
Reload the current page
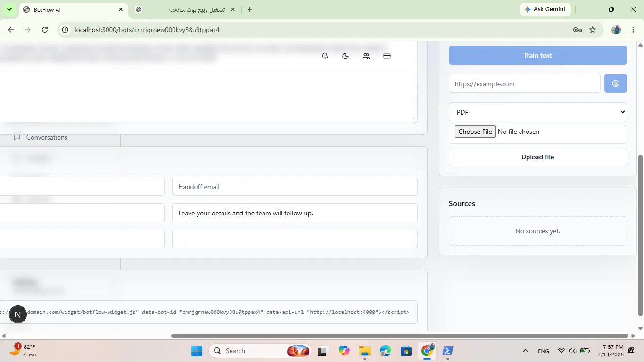(x=45, y=30)
